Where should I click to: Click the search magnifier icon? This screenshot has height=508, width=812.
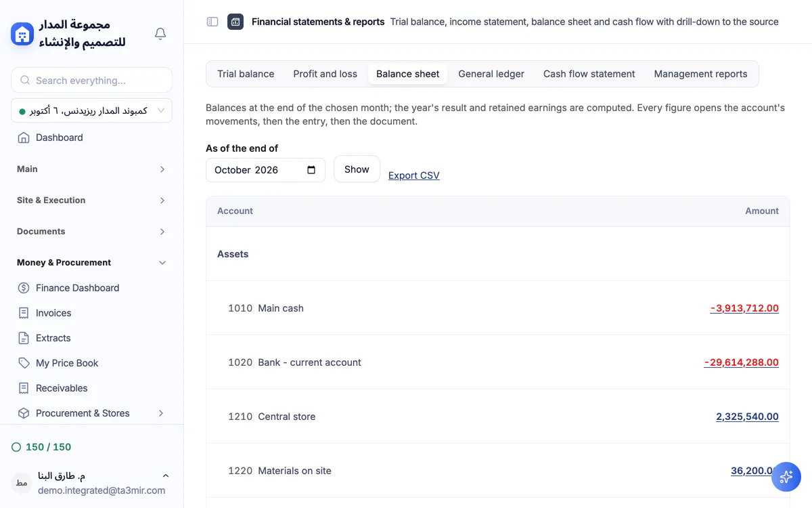coord(25,80)
